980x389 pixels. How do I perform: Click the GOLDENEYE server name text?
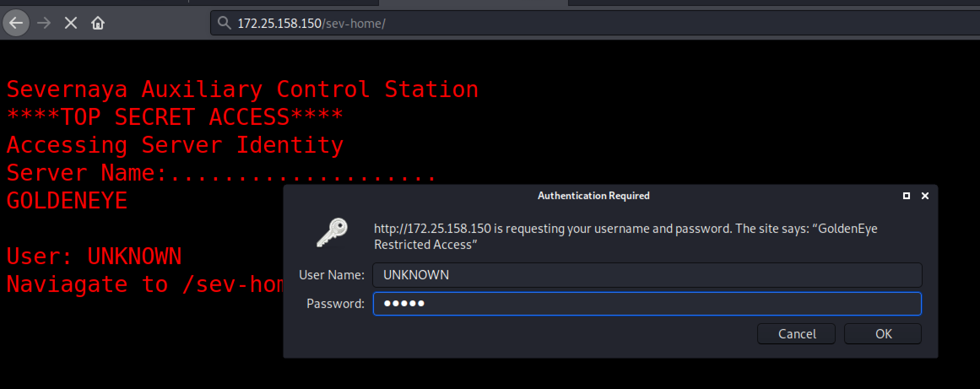(x=67, y=201)
